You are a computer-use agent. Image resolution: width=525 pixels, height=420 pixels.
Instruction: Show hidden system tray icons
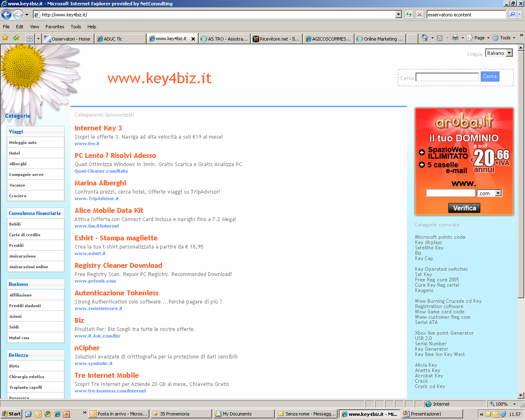point(482,414)
